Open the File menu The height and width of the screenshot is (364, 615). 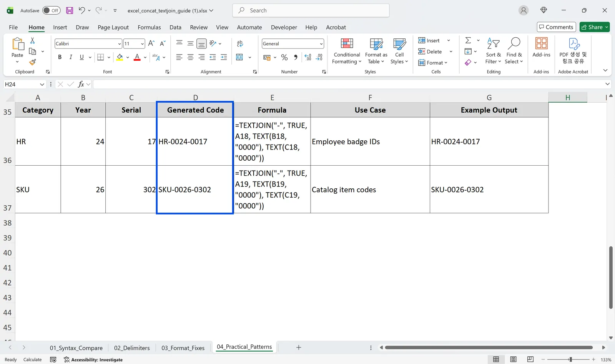(13, 27)
